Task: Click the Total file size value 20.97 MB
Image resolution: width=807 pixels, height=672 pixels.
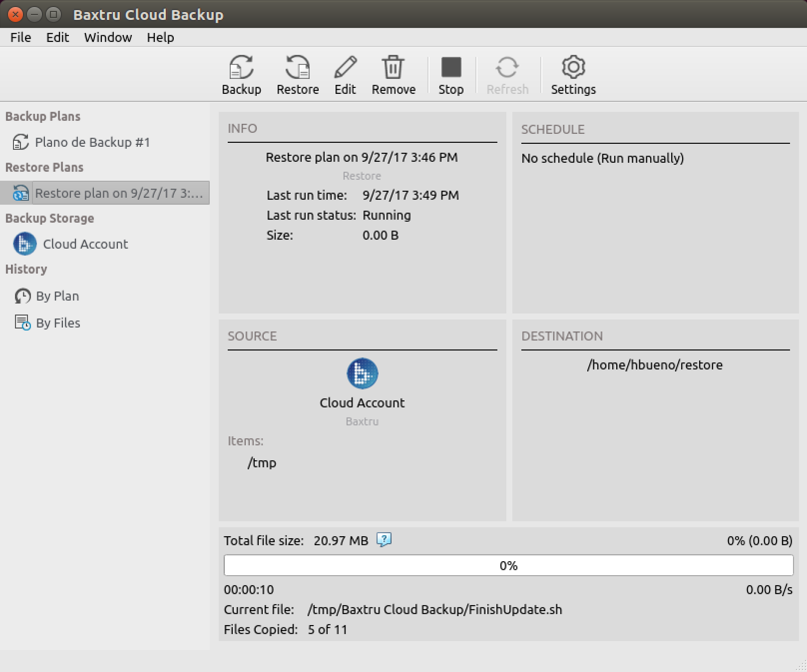Action: pyautogui.click(x=341, y=541)
